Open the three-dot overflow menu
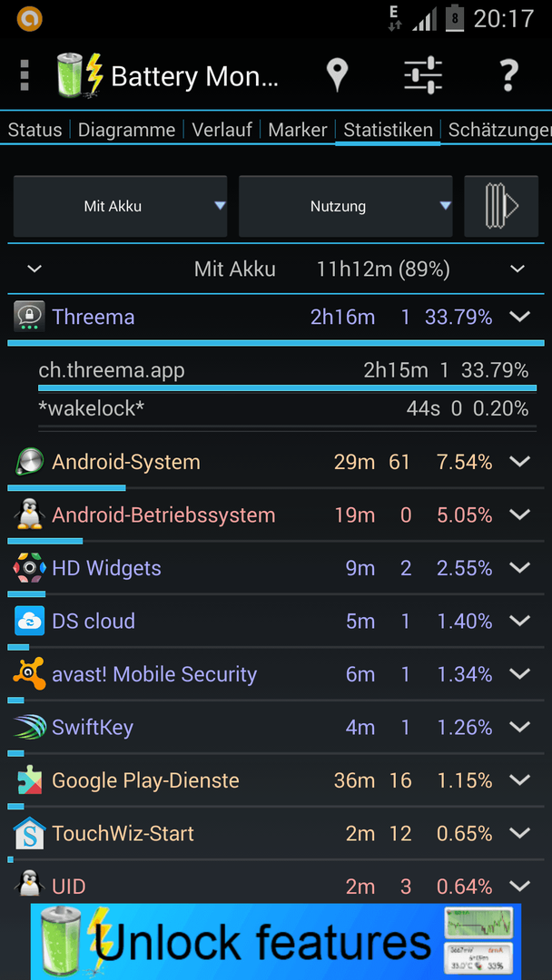 coord(25,75)
